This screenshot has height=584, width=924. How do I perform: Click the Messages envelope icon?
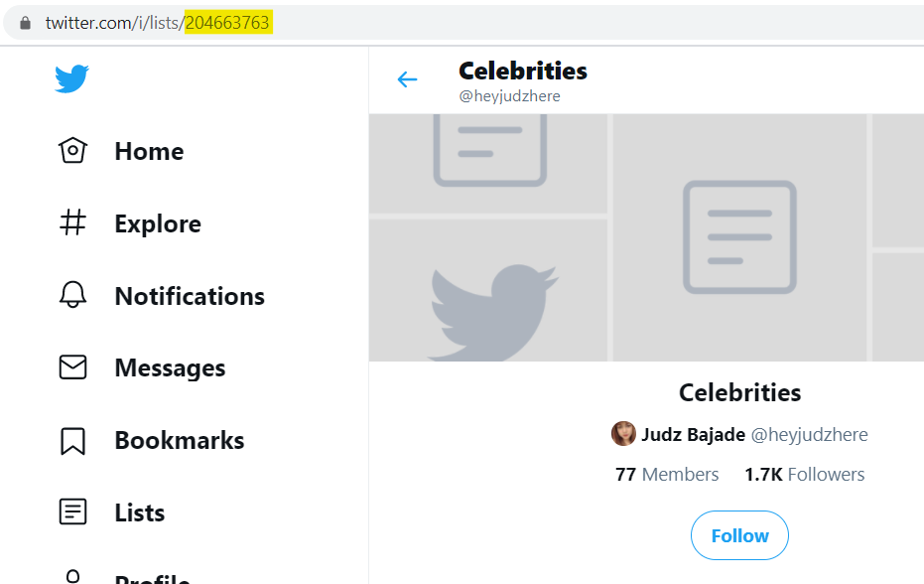point(73,366)
